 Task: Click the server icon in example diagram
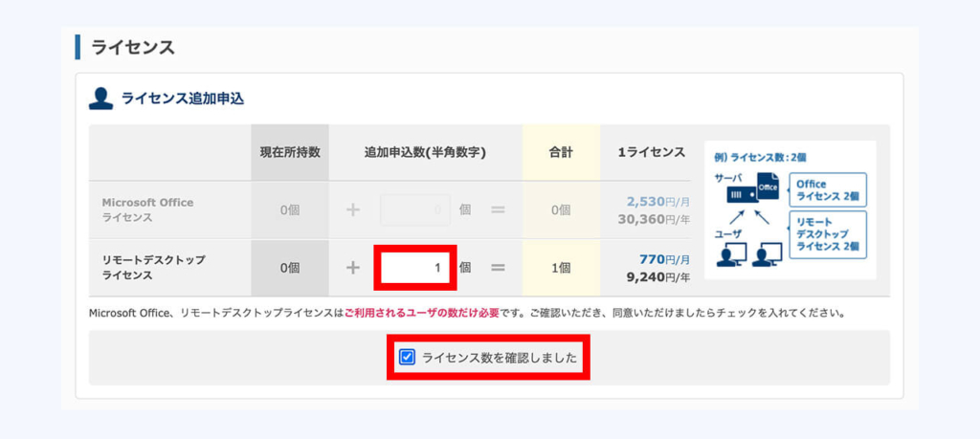point(743,194)
